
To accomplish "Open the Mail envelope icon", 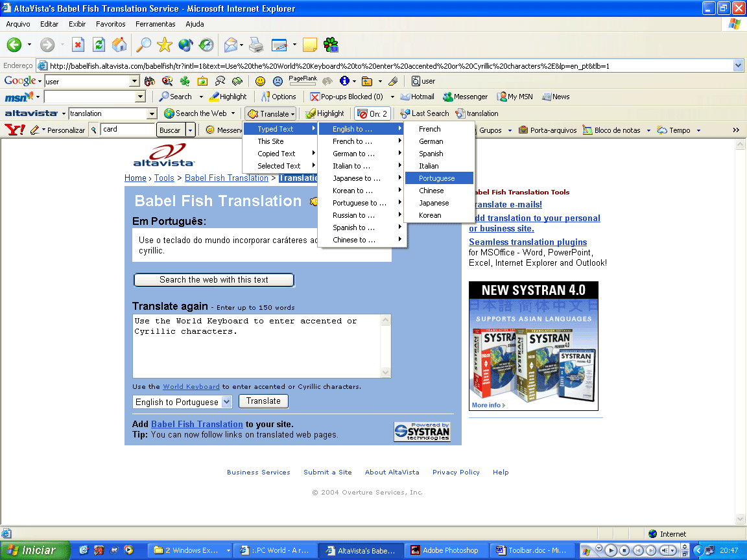I will pos(231,45).
